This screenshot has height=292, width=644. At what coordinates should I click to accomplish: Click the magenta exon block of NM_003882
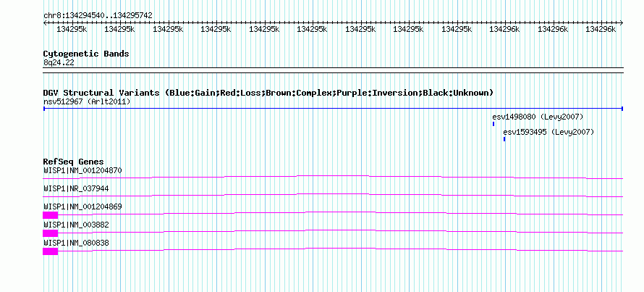coord(51,233)
